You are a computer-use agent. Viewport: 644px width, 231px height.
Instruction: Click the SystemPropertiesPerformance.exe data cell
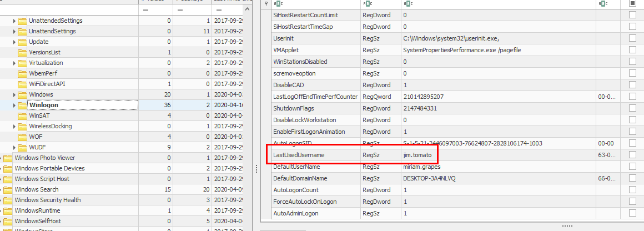498,50
